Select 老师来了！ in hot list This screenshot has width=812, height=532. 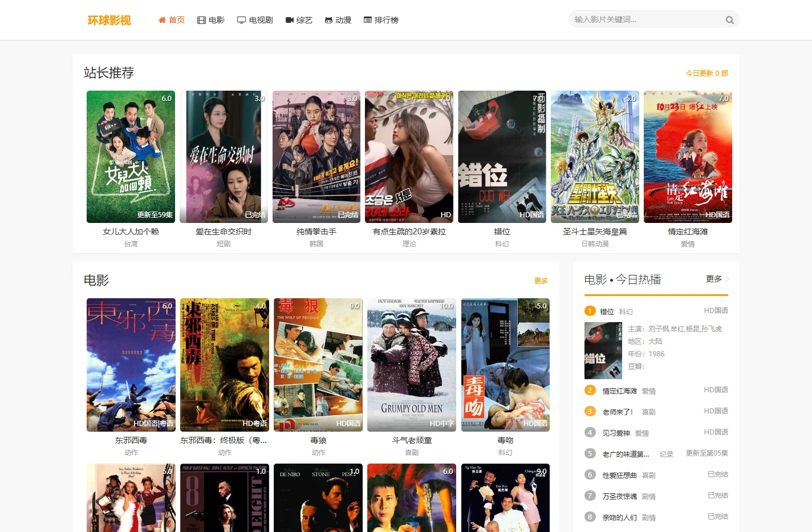point(619,412)
